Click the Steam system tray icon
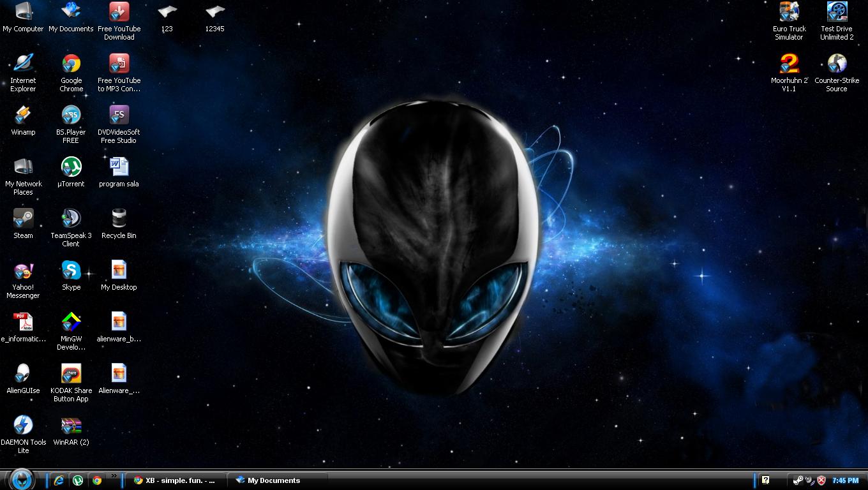This screenshot has width=868, height=490. (x=798, y=480)
